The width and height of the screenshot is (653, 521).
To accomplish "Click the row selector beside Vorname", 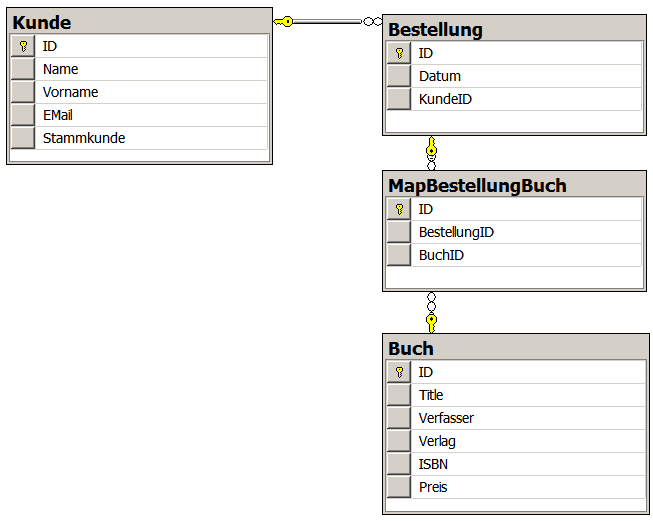I will (x=23, y=92).
